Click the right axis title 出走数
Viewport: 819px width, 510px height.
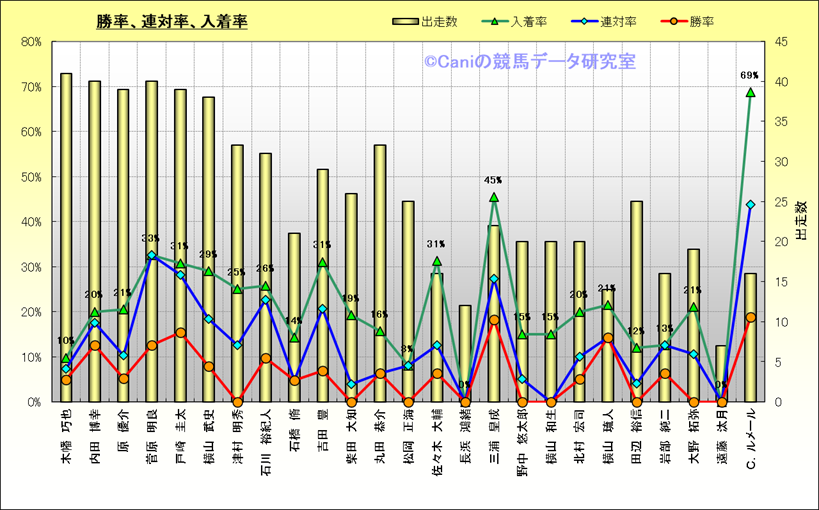pyautogui.click(x=802, y=221)
